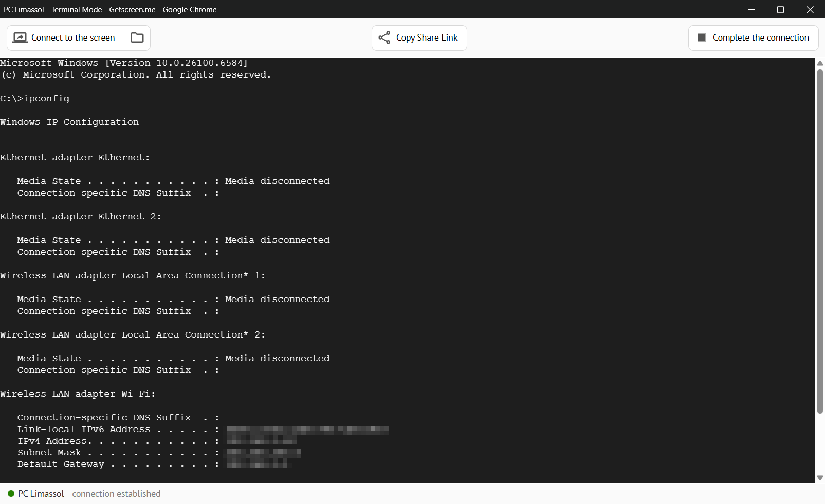Image resolution: width=825 pixels, height=504 pixels.
Task: Click the green connection status dot
Action: (x=11, y=494)
